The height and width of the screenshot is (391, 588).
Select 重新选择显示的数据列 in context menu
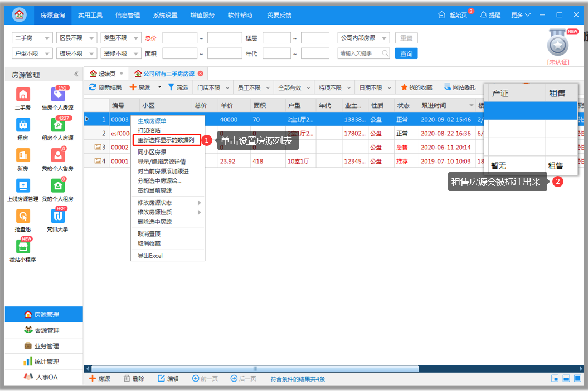click(166, 140)
